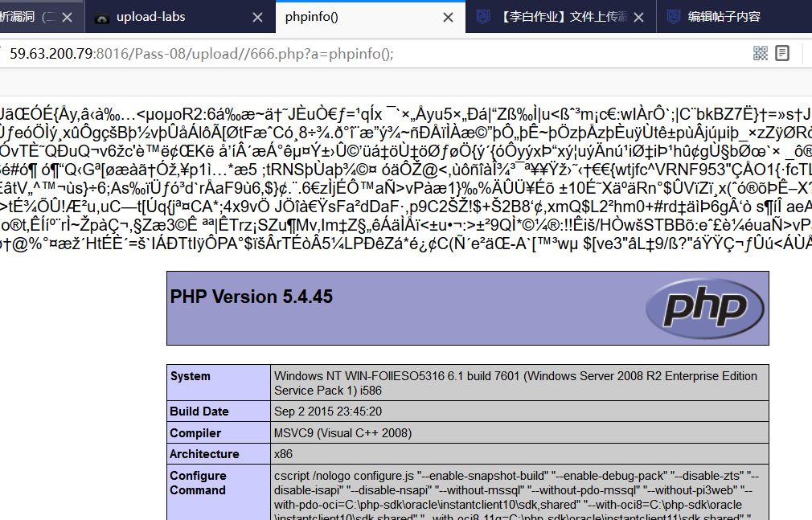Click the PHP logo image
The image size is (812, 520).
(x=705, y=309)
